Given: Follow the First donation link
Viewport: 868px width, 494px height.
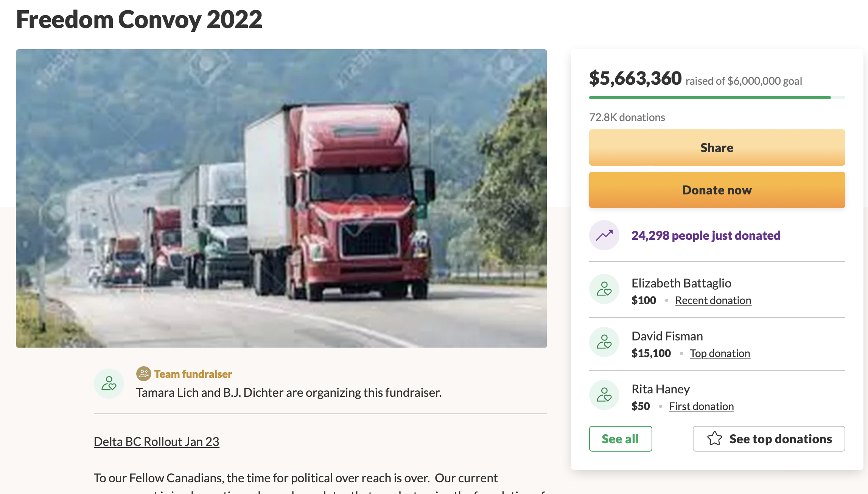Looking at the screenshot, I should click(702, 406).
